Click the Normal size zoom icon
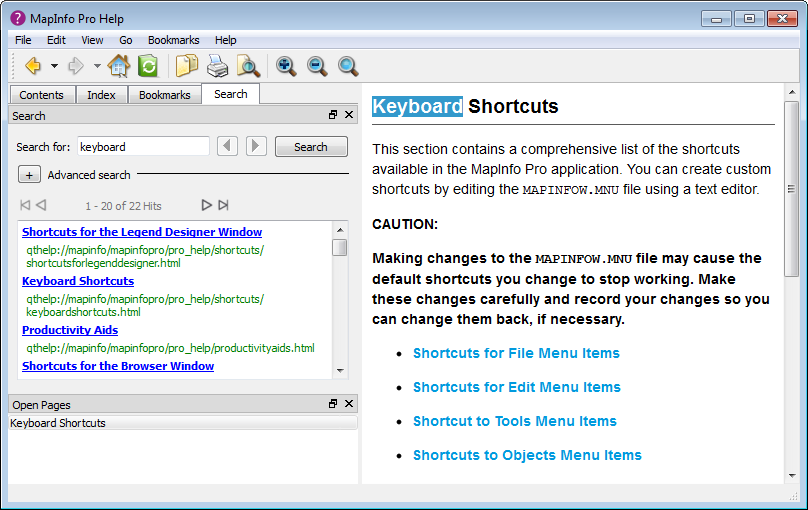The image size is (808, 510). coord(348,66)
